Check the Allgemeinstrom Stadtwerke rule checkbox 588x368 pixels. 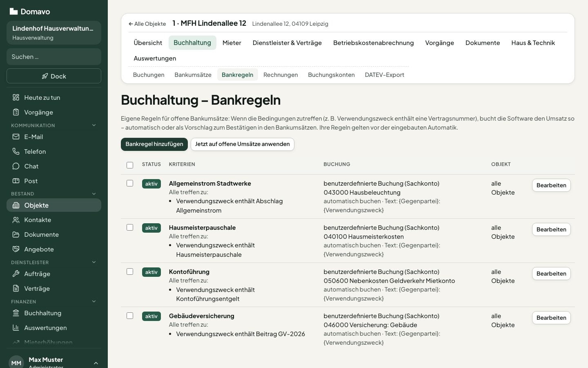click(130, 183)
